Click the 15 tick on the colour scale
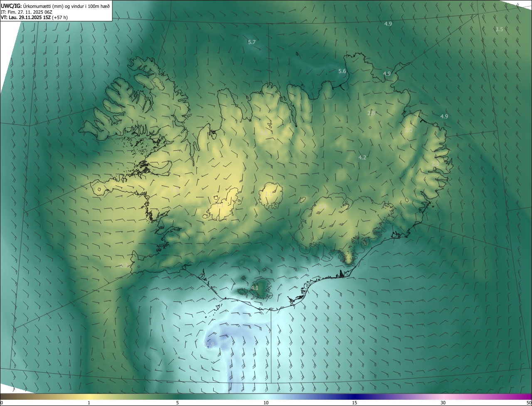Image resolution: width=532 pixels, height=406 pixels. point(355,403)
